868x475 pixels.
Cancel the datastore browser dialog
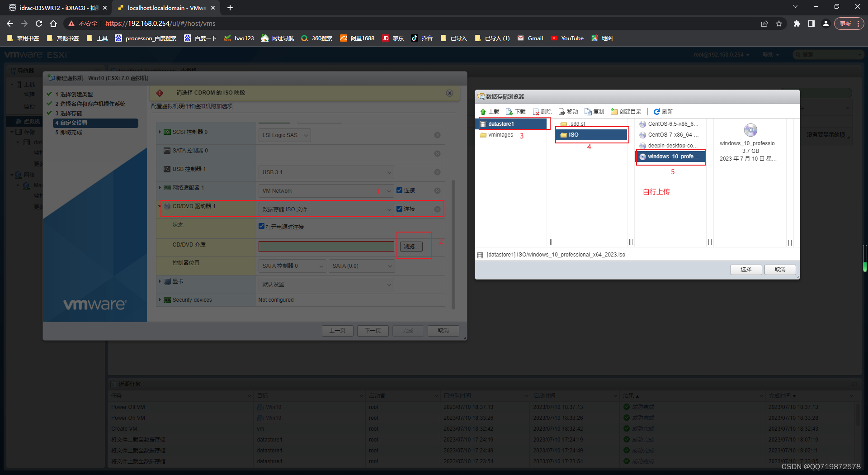(x=779, y=270)
